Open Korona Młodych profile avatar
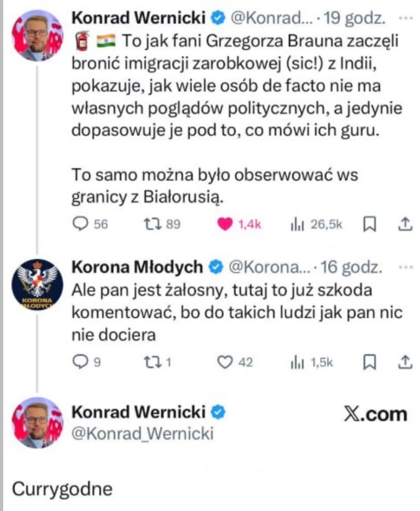This screenshot has width=420, height=511. point(37,285)
